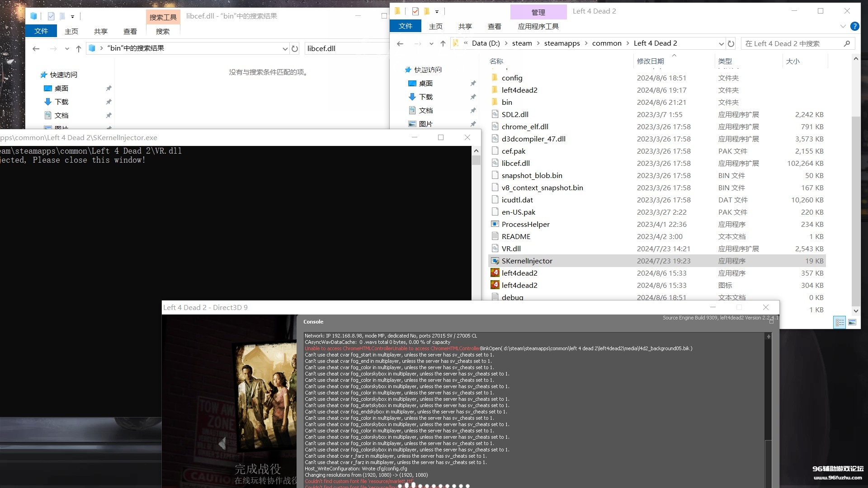The height and width of the screenshot is (488, 868).
Task: Expand the ribbon in Left 4 Dead 2 explorer
Action: 843,26
